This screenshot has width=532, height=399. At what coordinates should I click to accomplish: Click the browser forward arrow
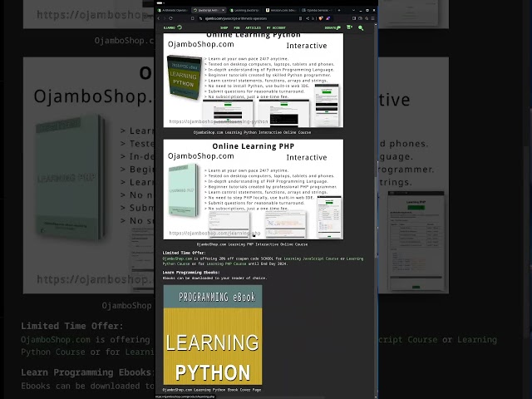[x=165, y=18]
